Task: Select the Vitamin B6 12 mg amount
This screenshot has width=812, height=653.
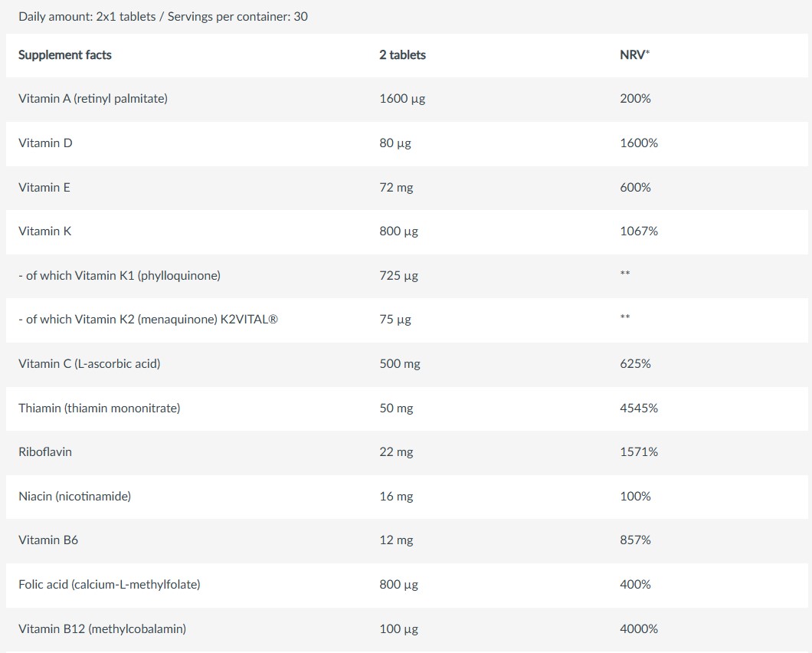Action: click(x=396, y=540)
